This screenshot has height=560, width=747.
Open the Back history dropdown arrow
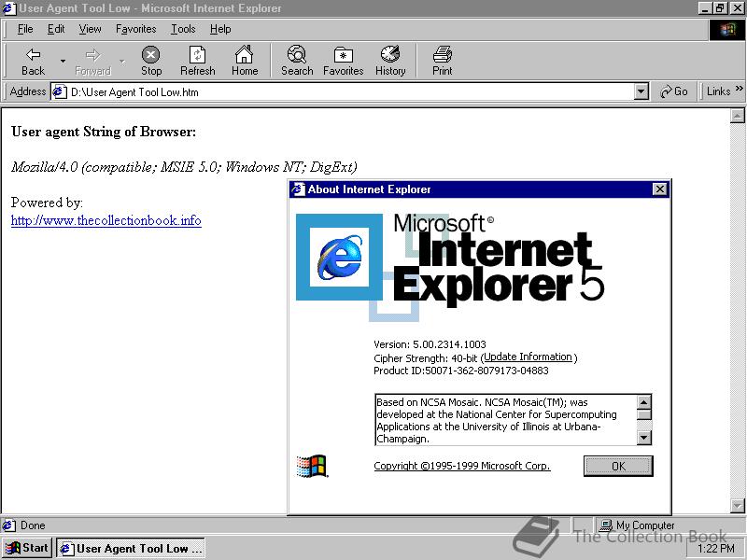click(63, 61)
